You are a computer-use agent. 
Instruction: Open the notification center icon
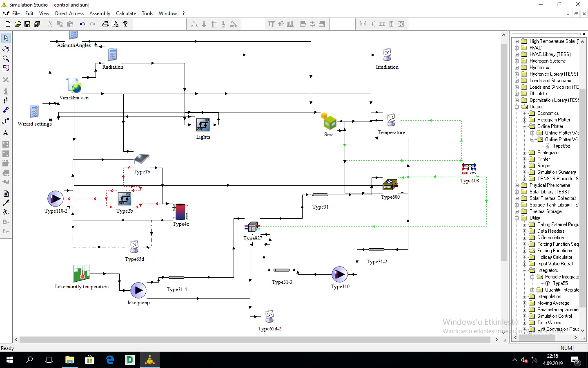(576, 361)
